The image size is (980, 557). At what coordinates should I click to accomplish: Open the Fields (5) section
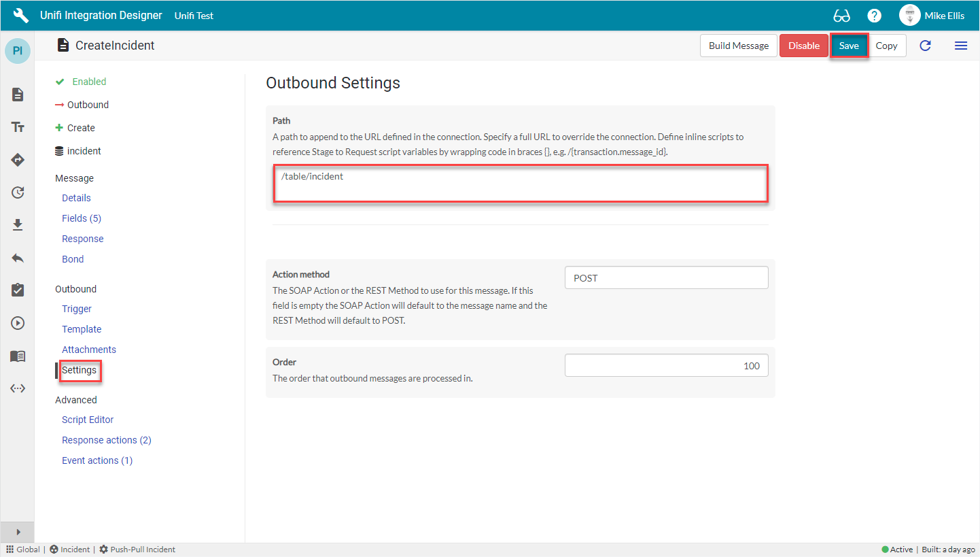coord(82,218)
